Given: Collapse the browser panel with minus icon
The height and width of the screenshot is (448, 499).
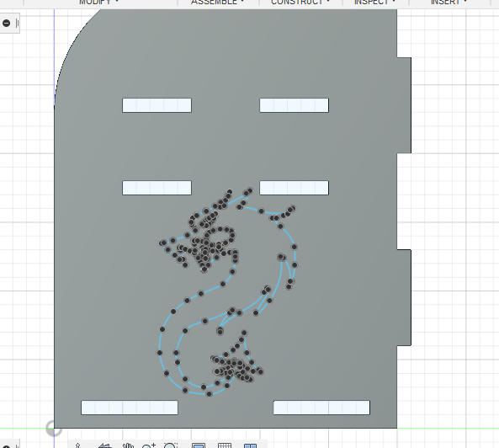Looking at the screenshot, I should pos(7,23).
